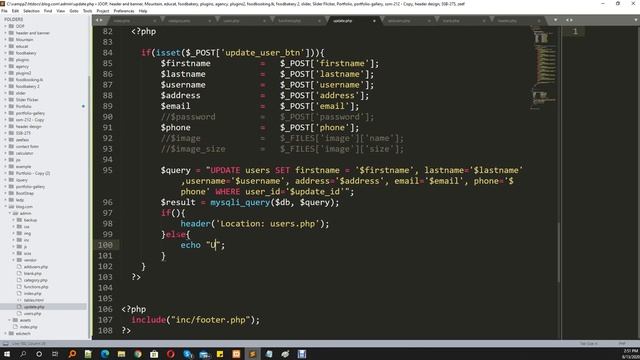Open the Preferences menu

pyautogui.click(x=124, y=11)
